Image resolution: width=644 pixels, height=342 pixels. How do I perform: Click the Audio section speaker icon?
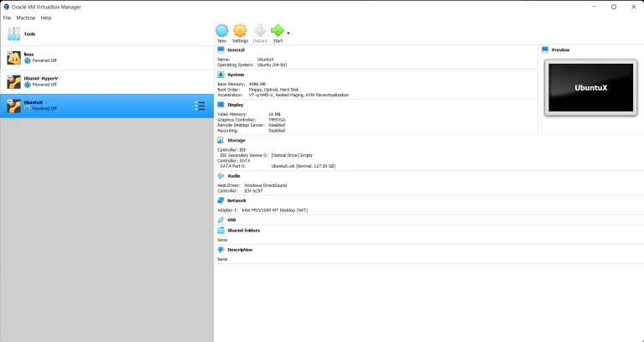click(x=221, y=176)
